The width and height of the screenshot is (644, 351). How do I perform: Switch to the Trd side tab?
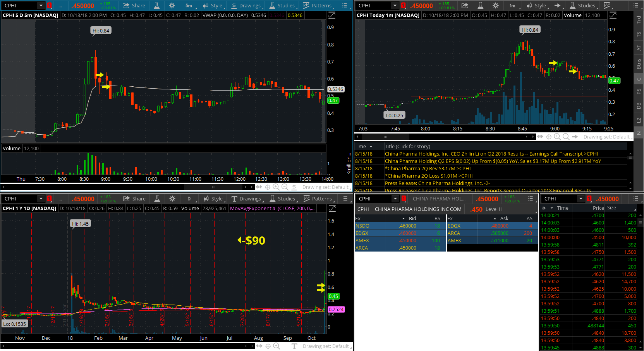pyautogui.click(x=639, y=20)
